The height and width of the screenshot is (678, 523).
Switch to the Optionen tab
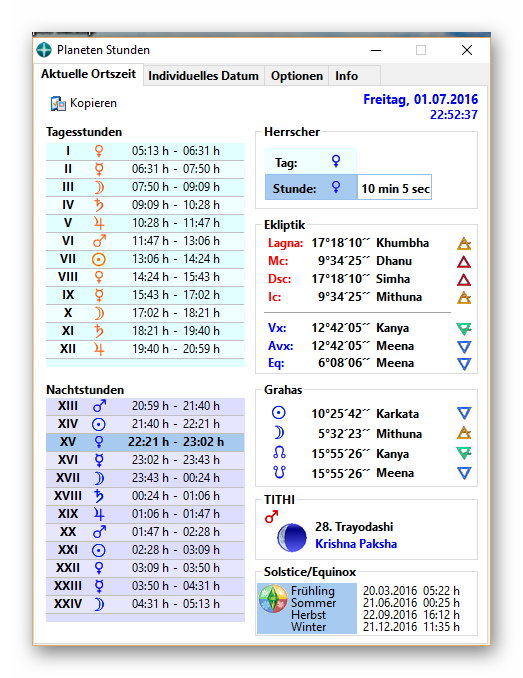(297, 76)
